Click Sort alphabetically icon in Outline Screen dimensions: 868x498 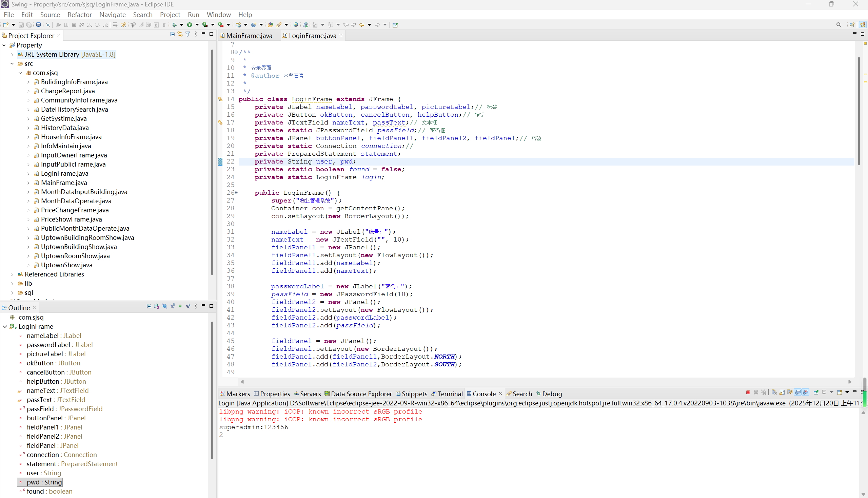click(157, 306)
